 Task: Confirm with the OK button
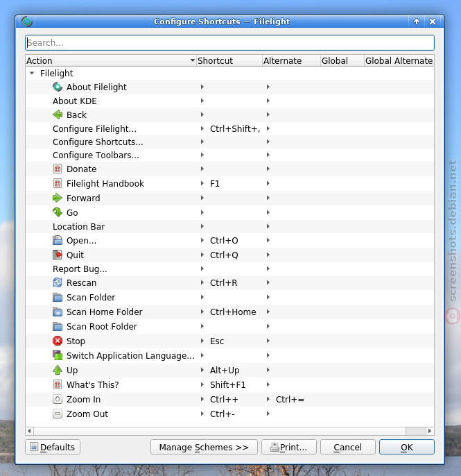point(407,447)
